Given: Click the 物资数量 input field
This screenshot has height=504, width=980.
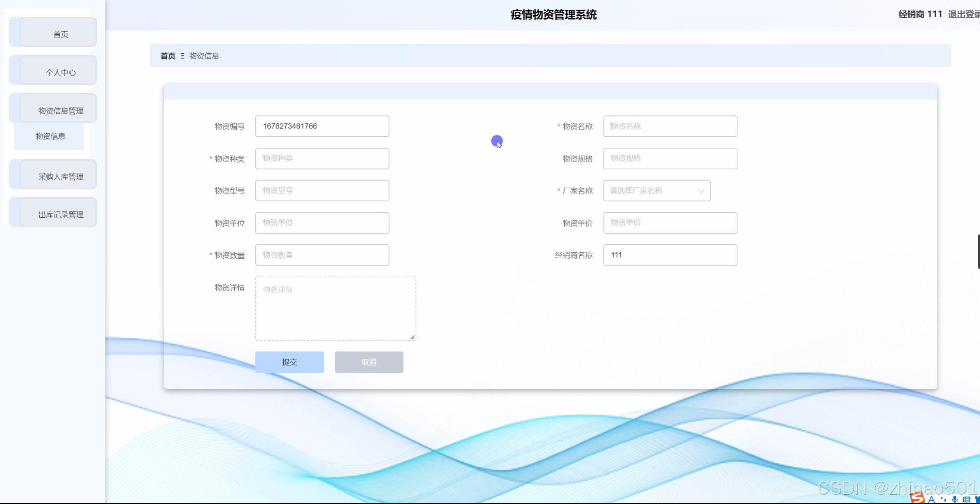Looking at the screenshot, I should 322,255.
